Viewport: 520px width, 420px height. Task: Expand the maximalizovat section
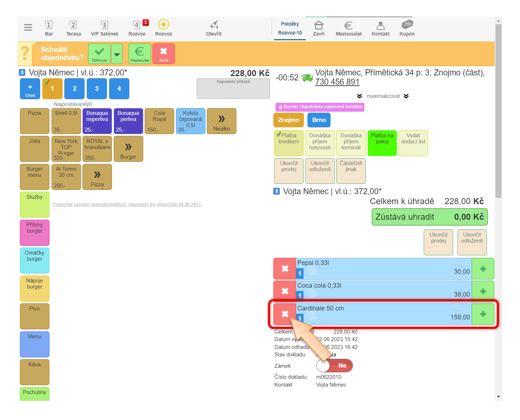pyautogui.click(x=383, y=96)
